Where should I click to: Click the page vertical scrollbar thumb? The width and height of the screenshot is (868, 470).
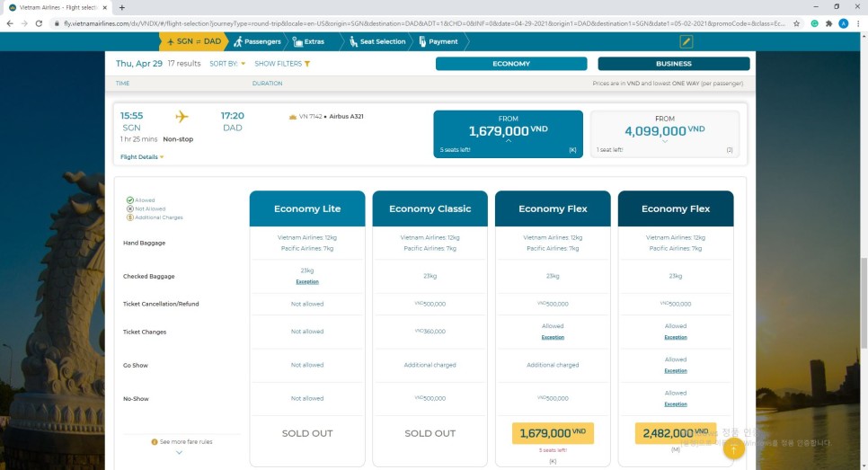(x=863, y=303)
